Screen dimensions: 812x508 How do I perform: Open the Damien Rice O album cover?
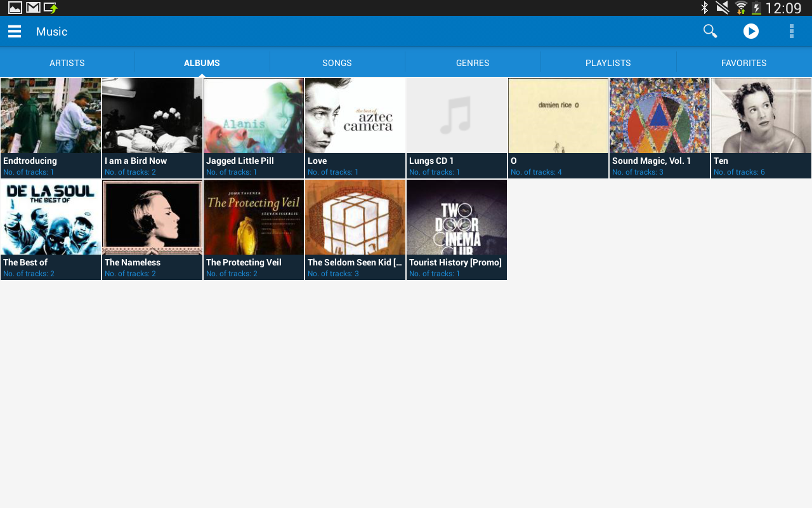(558, 116)
